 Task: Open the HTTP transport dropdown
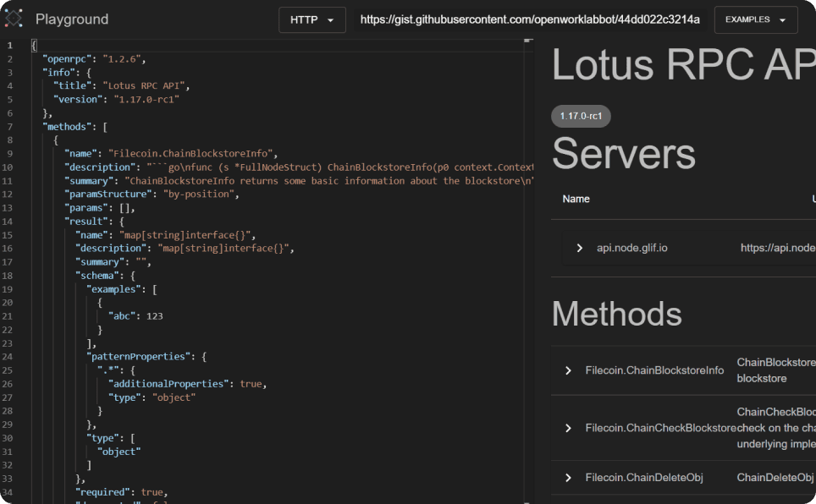click(312, 19)
